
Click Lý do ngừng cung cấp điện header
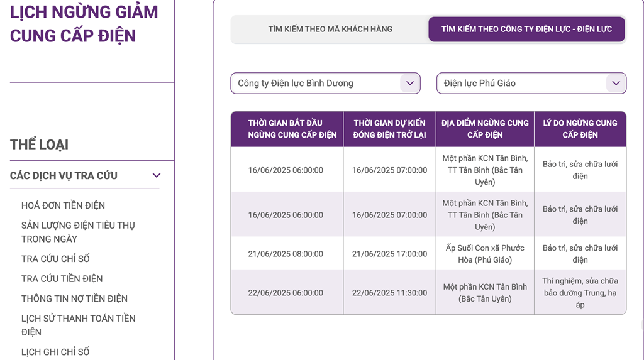click(x=580, y=129)
